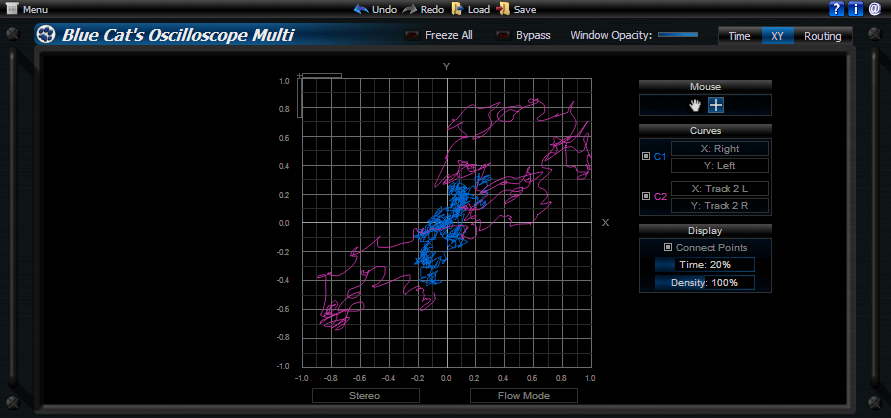Switch to the XY tab
The height and width of the screenshot is (418, 891).
[778, 36]
